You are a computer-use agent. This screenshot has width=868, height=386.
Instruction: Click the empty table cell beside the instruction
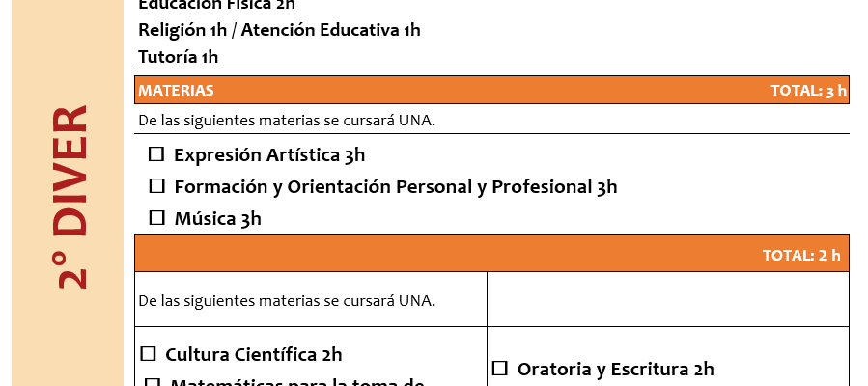tap(668, 299)
